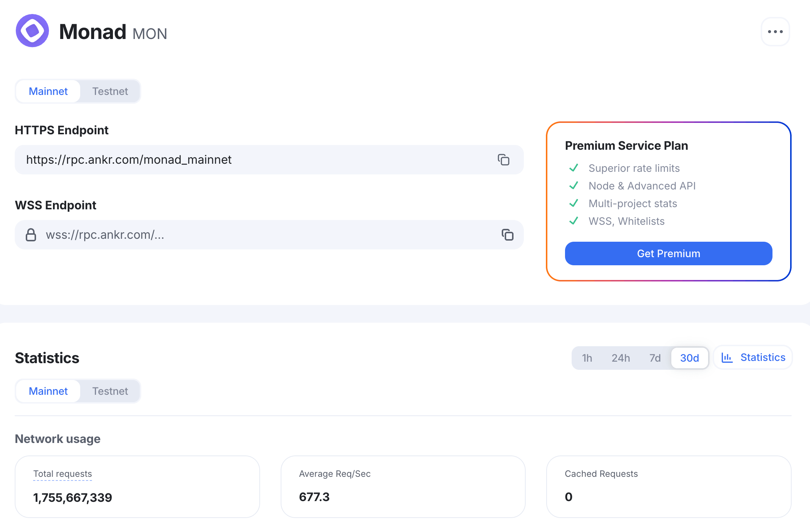
Task: Switch statistics to Testnet network
Action: 110,391
